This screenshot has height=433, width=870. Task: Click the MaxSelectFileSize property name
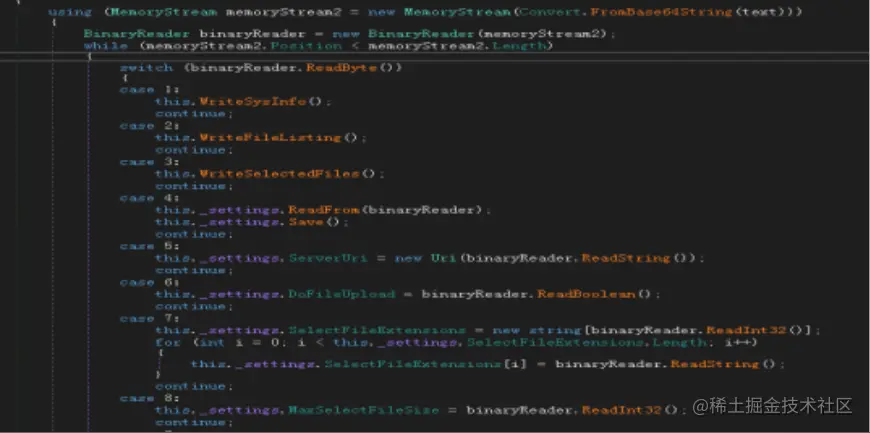coord(364,410)
